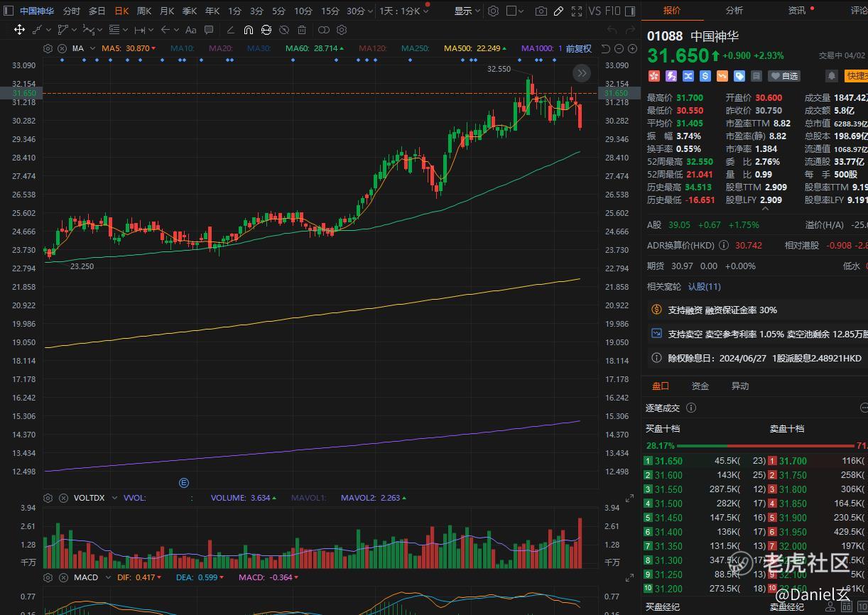Open drawing toolbar settings gear
Screen dimensions: 868x615
(x=342, y=30)
